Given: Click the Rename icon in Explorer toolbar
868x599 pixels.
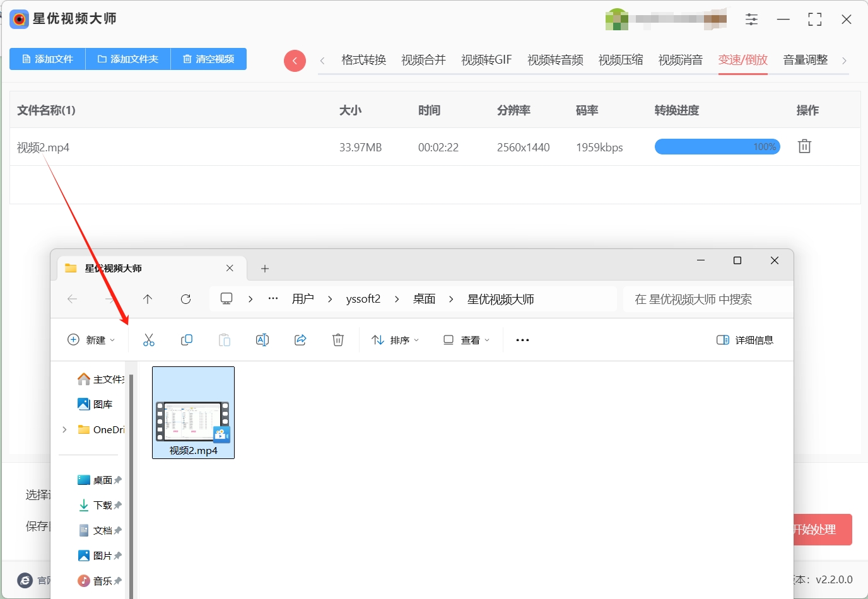Looking at the screenshot, I should point(262,340).
